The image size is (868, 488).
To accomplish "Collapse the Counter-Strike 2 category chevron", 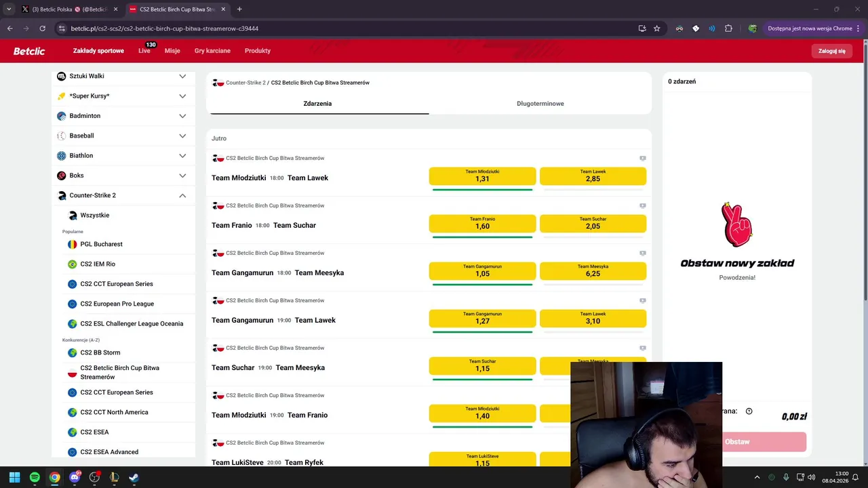I will pos(182,195).
